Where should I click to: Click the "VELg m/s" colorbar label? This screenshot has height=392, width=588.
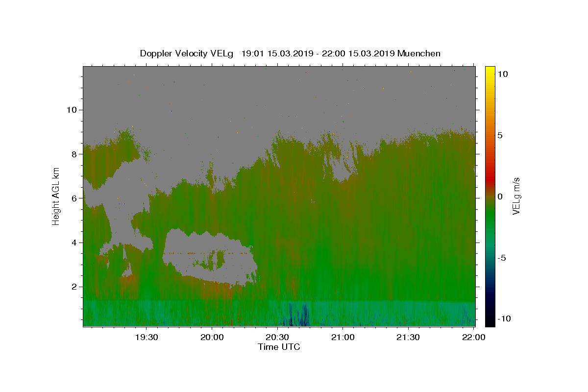click(516, 196)
